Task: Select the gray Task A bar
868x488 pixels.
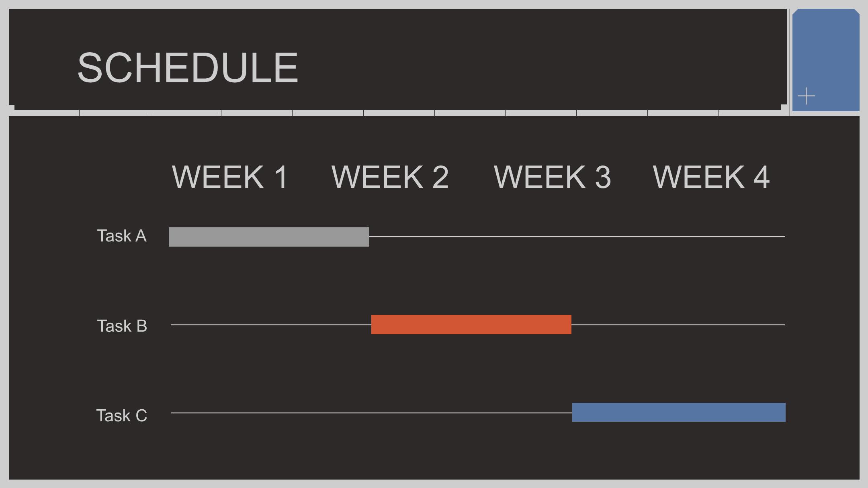Action: [269, 237]
